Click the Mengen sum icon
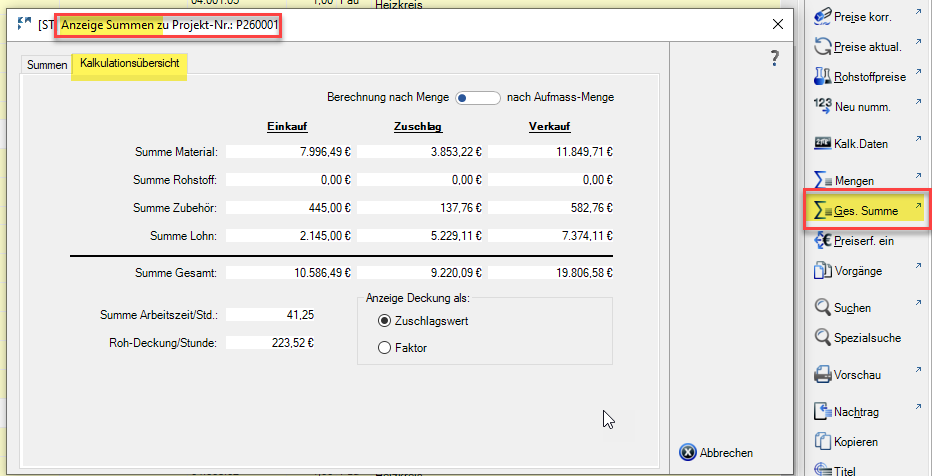The width and height of the screenshot is (932, 476). click(x=823, y=181)
